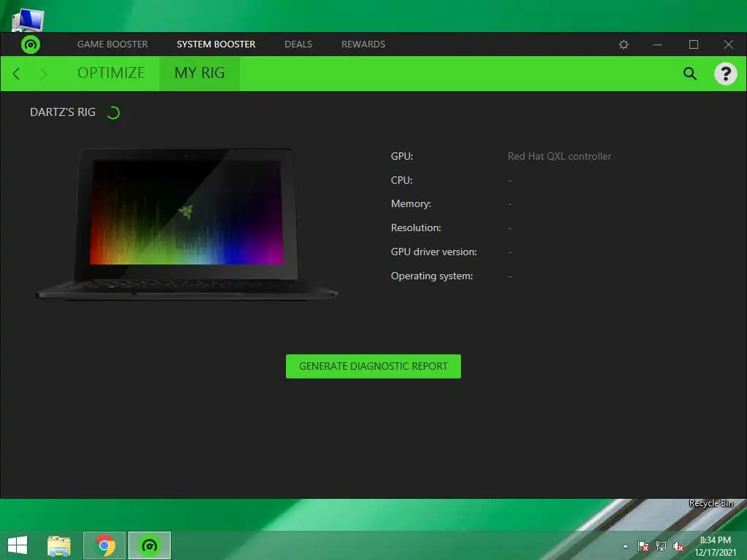The image size is (747, 560).
Task: Click the Memory: label
Action: tap(411, 204)
